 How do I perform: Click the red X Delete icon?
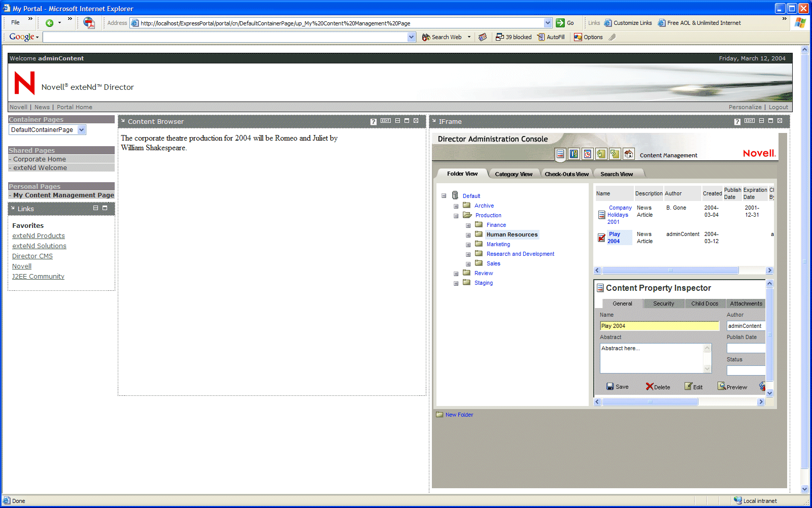tap(650, 387)
